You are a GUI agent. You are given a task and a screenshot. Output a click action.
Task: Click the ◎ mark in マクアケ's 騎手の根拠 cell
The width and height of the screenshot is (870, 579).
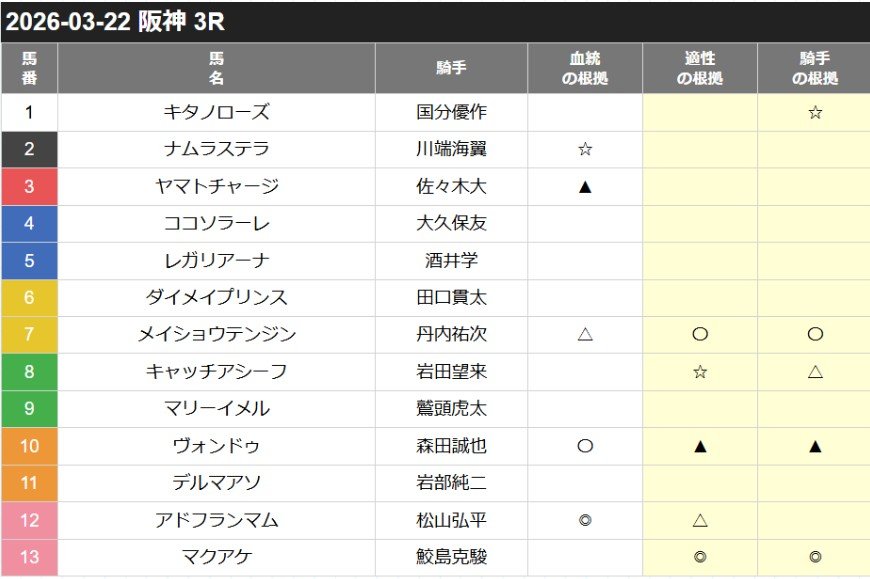815,557
